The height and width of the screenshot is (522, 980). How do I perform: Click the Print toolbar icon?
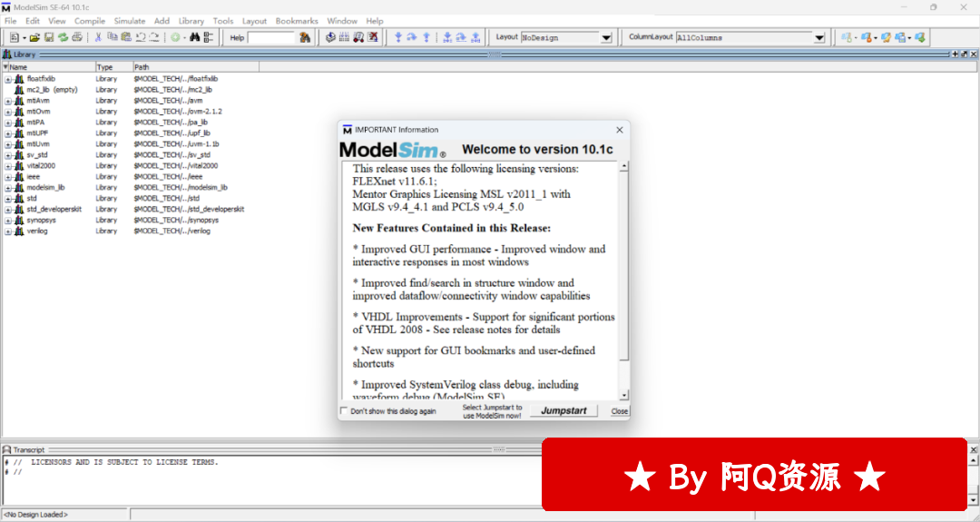[77, 37]
